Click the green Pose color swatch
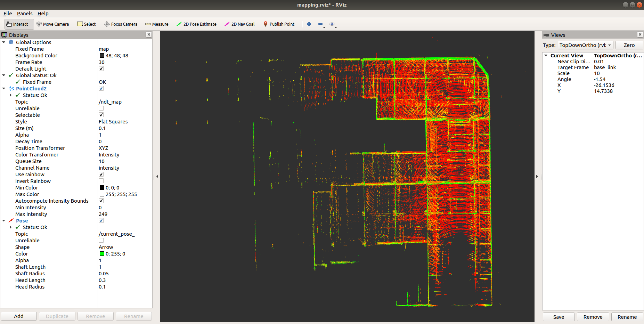 pyautogui.click(x=102, y=254)
